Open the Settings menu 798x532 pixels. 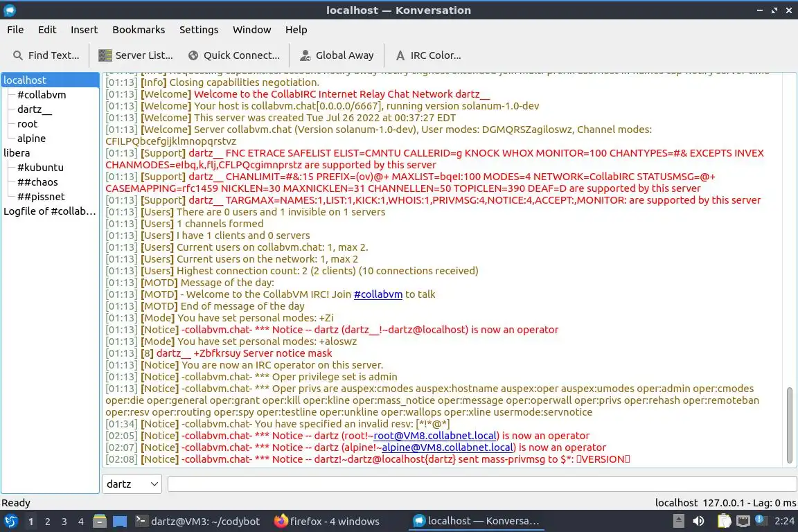pos(199,30)
